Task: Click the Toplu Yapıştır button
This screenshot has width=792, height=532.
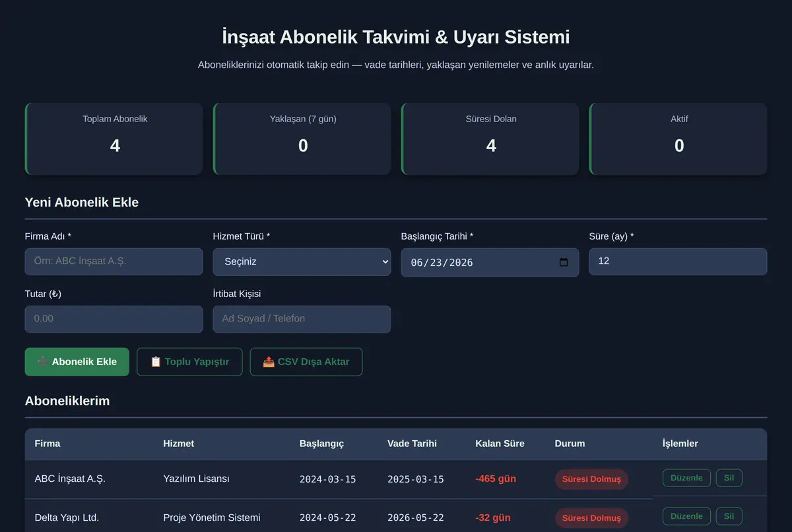Action: [x=189, y=362]
